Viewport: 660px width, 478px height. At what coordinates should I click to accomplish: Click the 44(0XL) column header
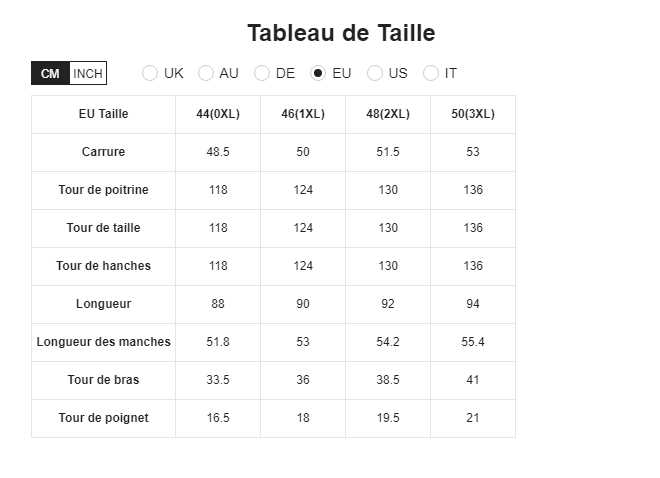[218, 114]
